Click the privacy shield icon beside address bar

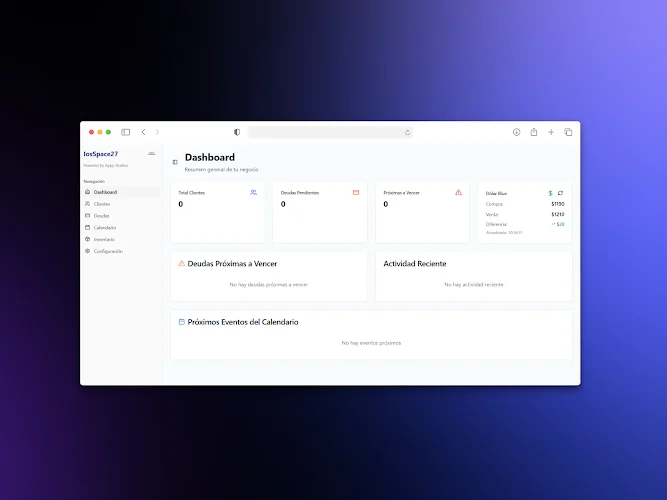[237, 132]
